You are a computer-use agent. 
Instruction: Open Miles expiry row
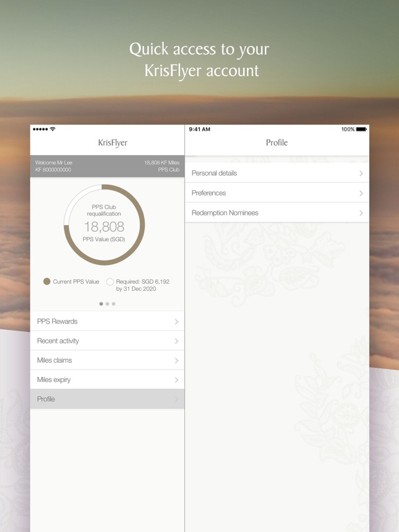pyautogui.click(x=107, y=379)
